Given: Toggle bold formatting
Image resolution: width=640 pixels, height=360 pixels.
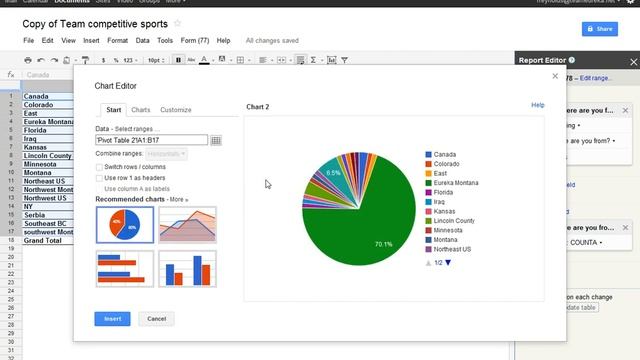Looking at the screenshot, I should pyautogui.click(x=178, y=60).
